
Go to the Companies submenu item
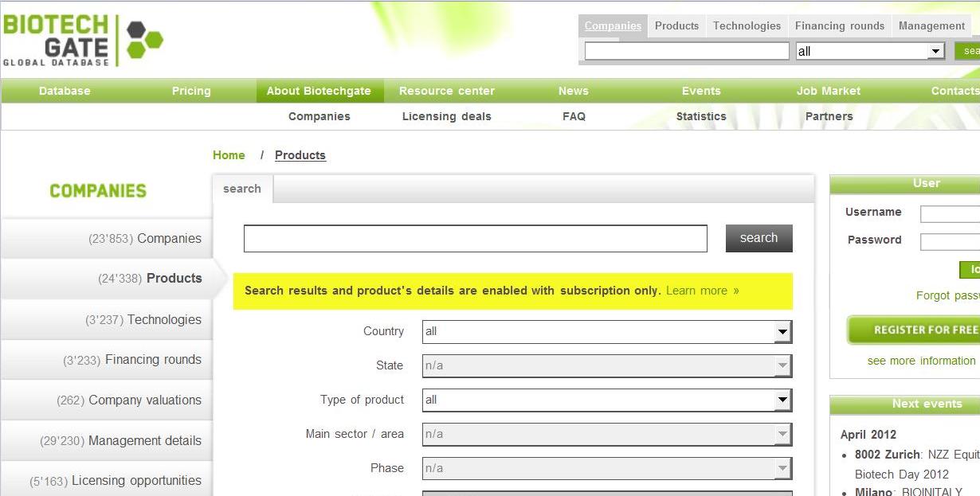tap(319, 116)
